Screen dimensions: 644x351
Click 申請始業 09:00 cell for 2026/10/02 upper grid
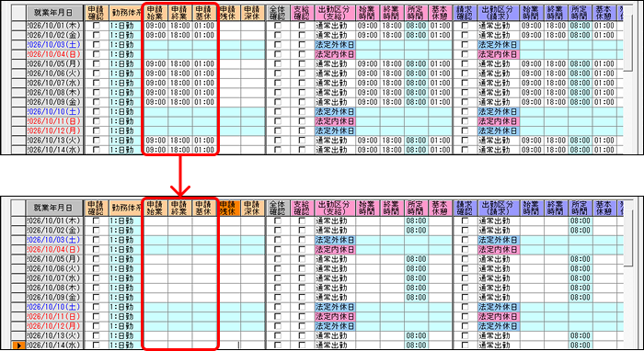(x=155, y=35)
